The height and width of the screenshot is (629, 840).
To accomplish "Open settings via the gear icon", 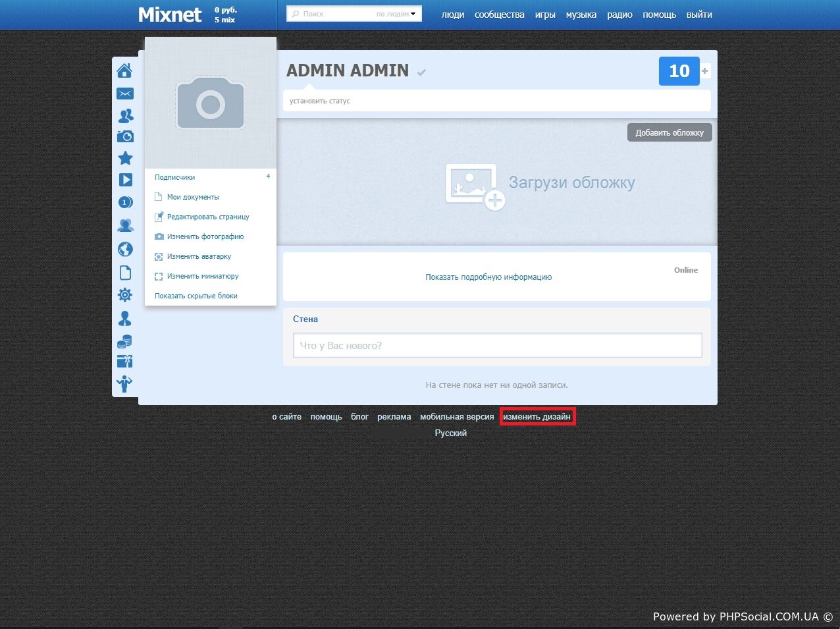I will [125, 294].
